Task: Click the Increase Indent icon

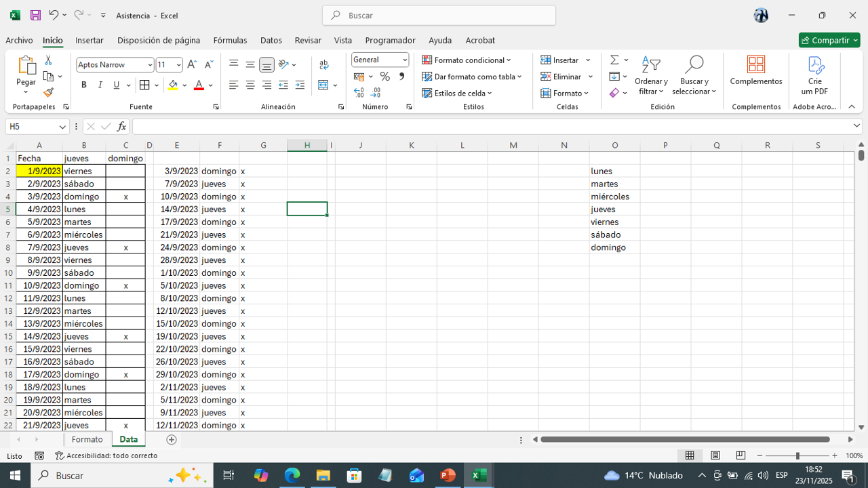Action: [x=300, y=85]
